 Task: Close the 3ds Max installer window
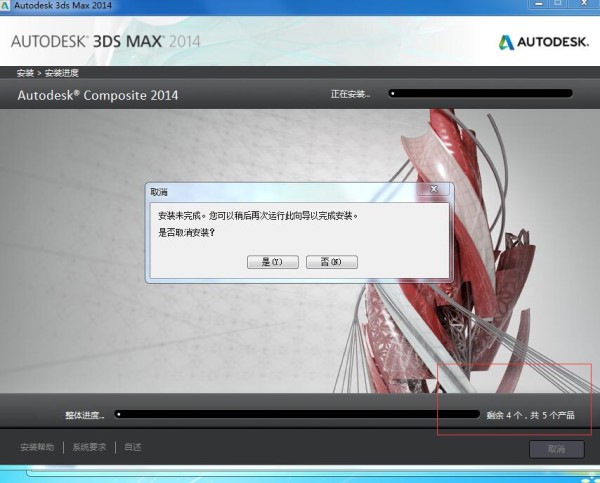click(x=585, y=3)
